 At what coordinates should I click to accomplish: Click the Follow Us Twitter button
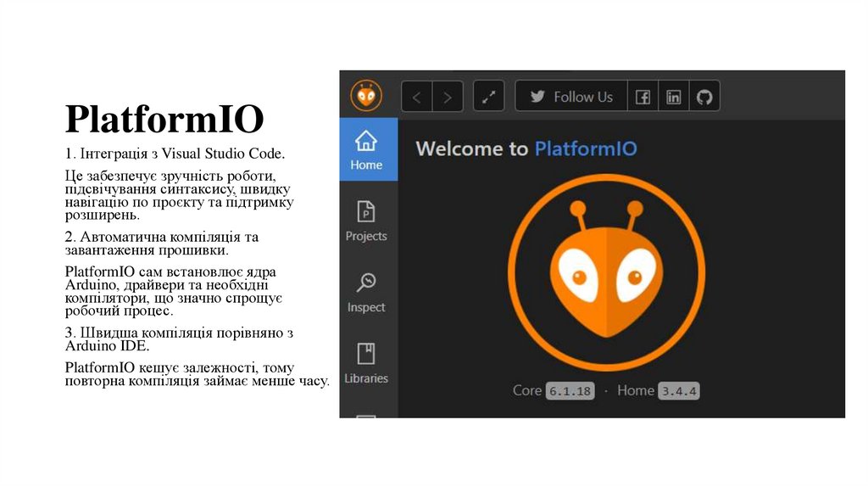(x=571, y=97)
